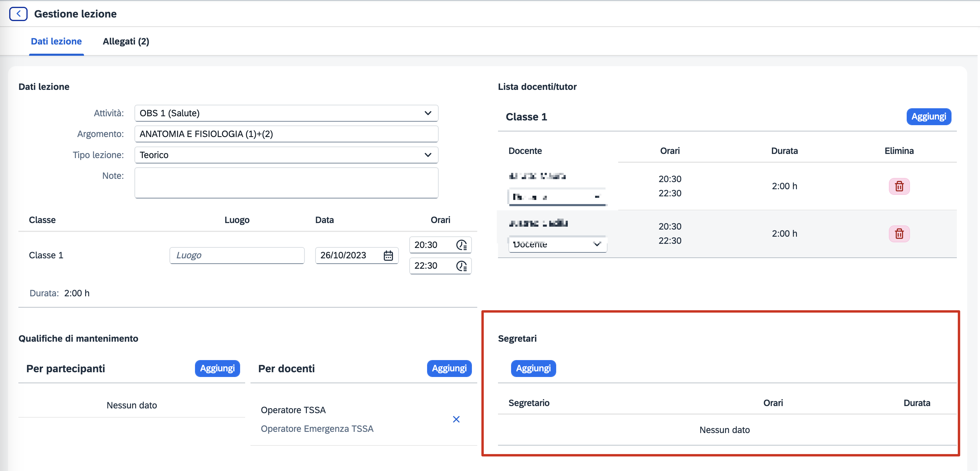This screenshot has width=980, height=471.
Task: Click Aggiungi next to Per docenti
Action: pyautogui.click(x=449, y=368)
